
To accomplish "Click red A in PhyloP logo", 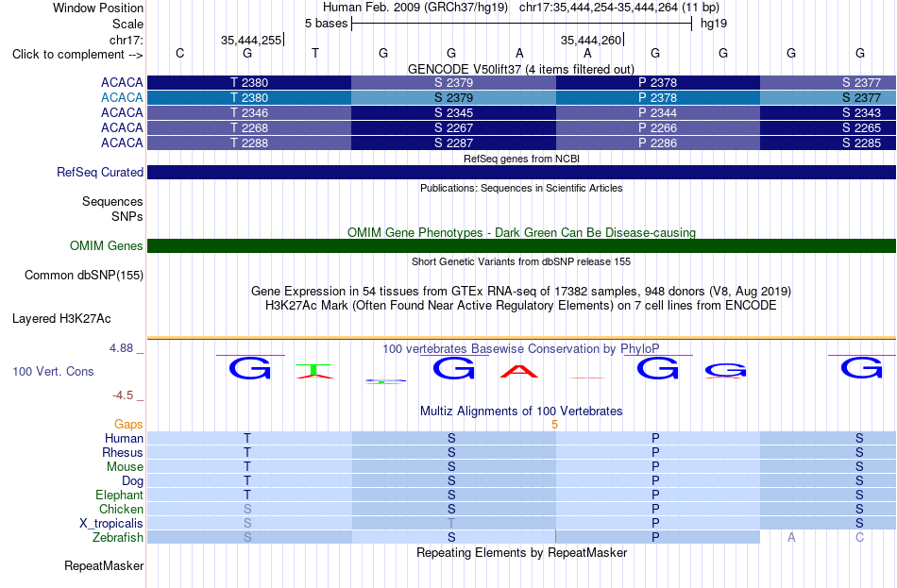I will pyautogui.click(x=519, y=371).
